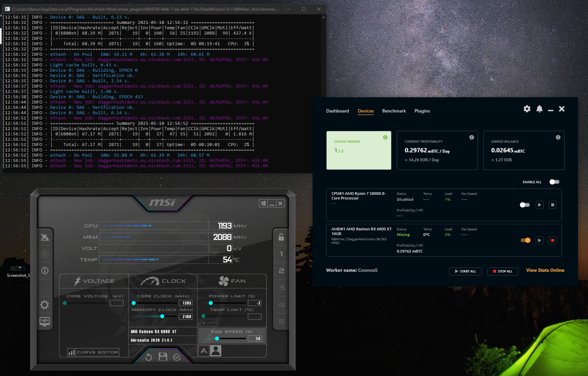Viewport: 588px width, 376px height.
Task: Toggle the Enable All switch
Action: pyautogui.click(x=554, y=182)
